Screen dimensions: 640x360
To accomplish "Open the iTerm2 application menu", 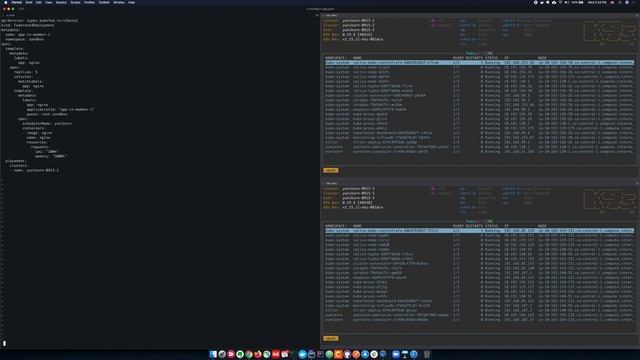I will 16,2.
